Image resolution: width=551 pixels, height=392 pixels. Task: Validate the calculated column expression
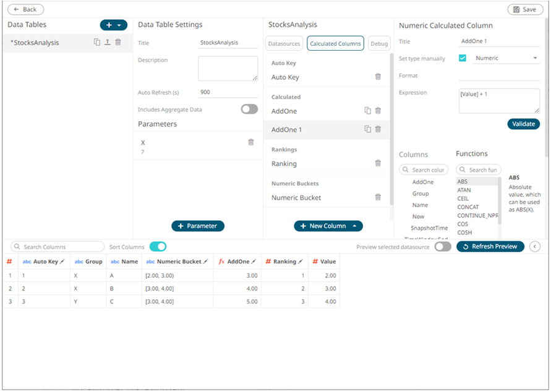(524, 124)
